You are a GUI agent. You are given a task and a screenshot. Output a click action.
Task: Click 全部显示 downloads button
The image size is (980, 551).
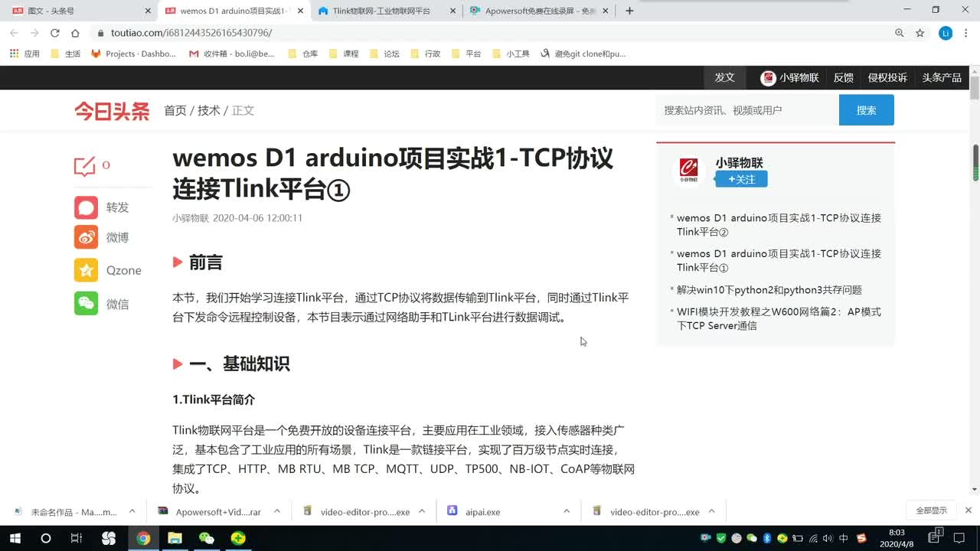(x=931, y=510)
